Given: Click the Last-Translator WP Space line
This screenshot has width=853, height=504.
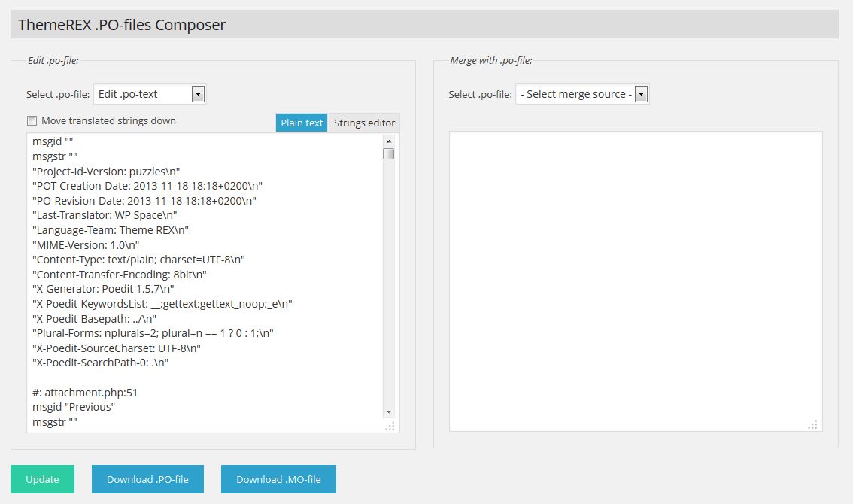Looking at the screenshot, I should pos(105,215).
